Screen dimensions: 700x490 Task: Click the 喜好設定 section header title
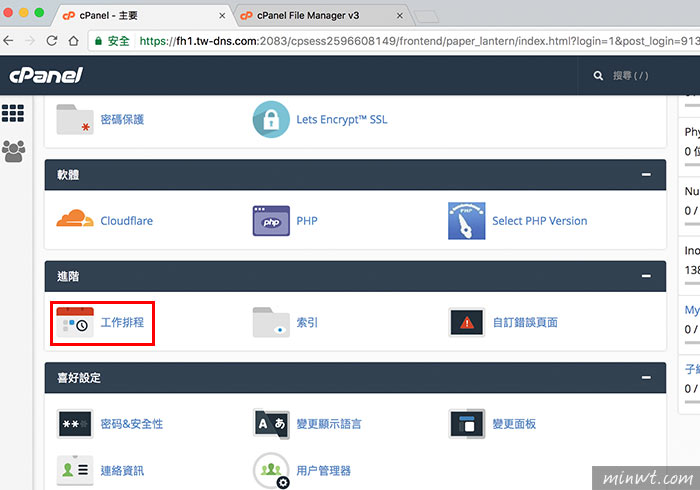pyautogui.click(x=79, y=378)
